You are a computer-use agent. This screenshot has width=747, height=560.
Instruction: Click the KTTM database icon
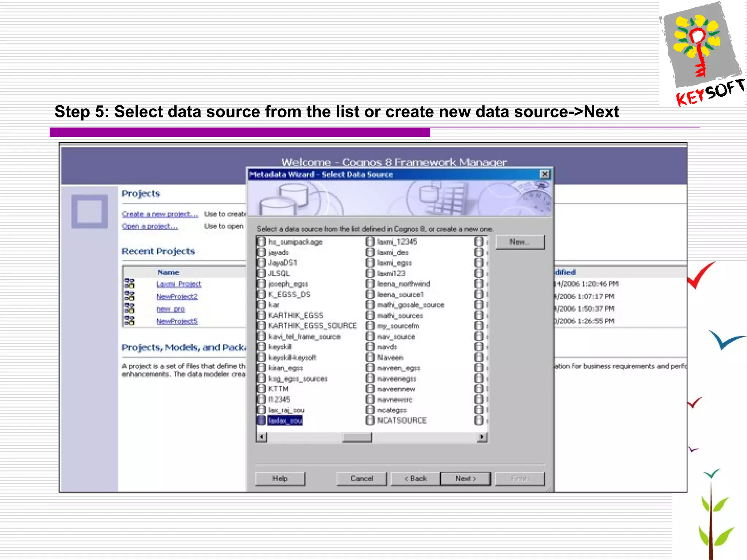tap(261, 389)
